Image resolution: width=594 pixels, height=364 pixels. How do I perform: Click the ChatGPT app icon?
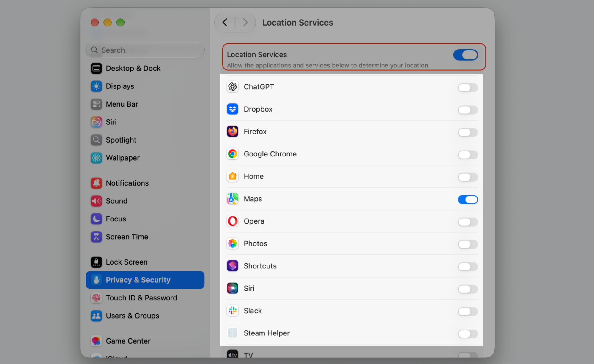232,87
